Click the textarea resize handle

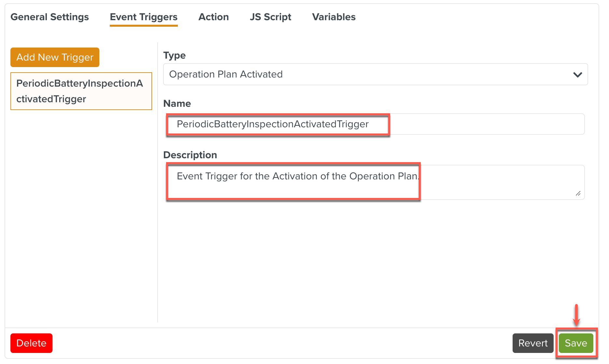click(x=579, y=194)
